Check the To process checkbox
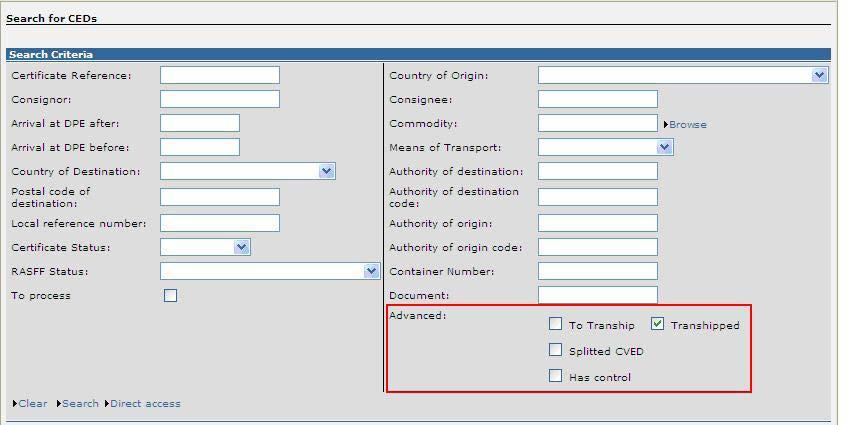Image resolution: width=857 pixels, height=425 pixels. (171, 296)
